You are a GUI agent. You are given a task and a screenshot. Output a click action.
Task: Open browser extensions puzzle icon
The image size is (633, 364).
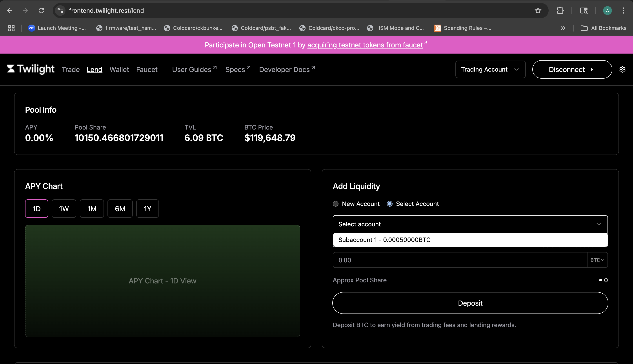pos(560,11)
